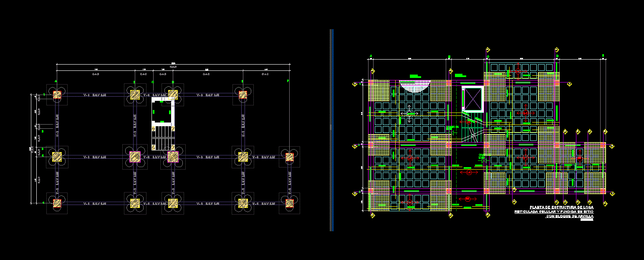Click the overall top dimension line of the foundation plan
The image size is (644, 260).
(173, 65)
